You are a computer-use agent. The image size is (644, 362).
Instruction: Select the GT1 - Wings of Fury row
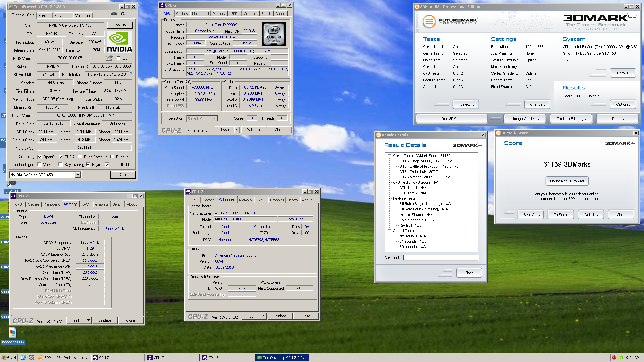point(426,161)
